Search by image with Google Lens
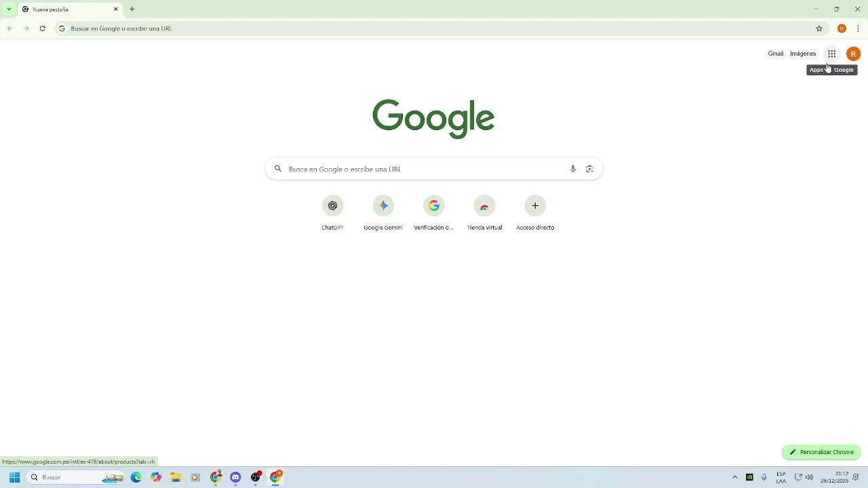 (x=589, y=169)
